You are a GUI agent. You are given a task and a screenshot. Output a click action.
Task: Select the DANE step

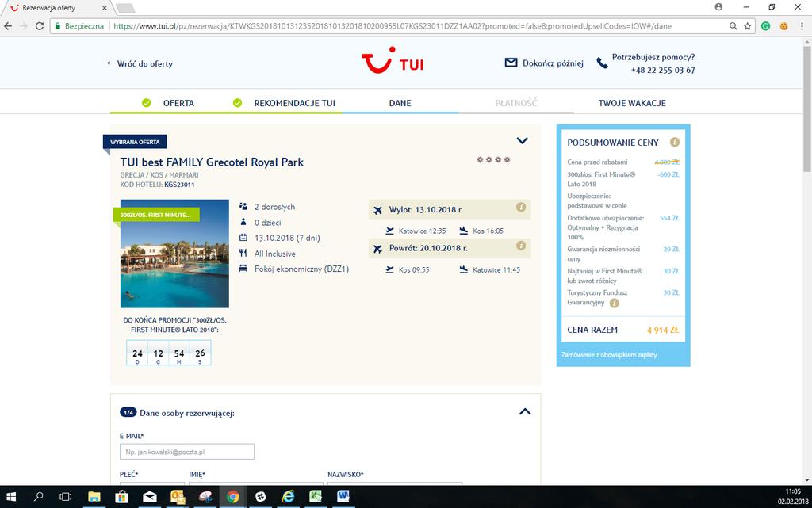pos(400,103)
